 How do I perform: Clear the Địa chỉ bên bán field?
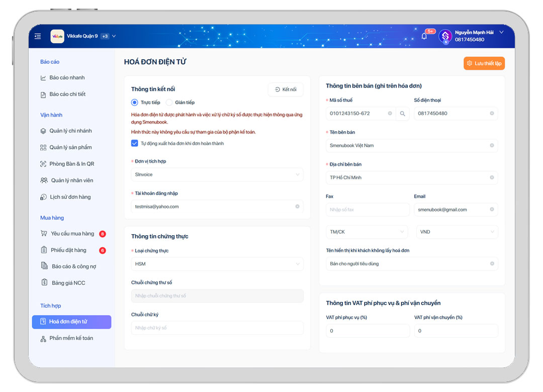click(x=492, y=177)
